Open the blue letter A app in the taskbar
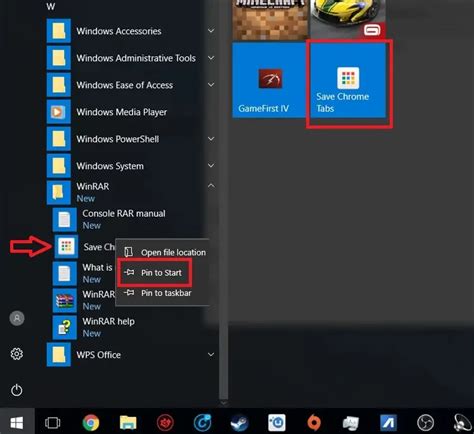 [x=388, y=423]
